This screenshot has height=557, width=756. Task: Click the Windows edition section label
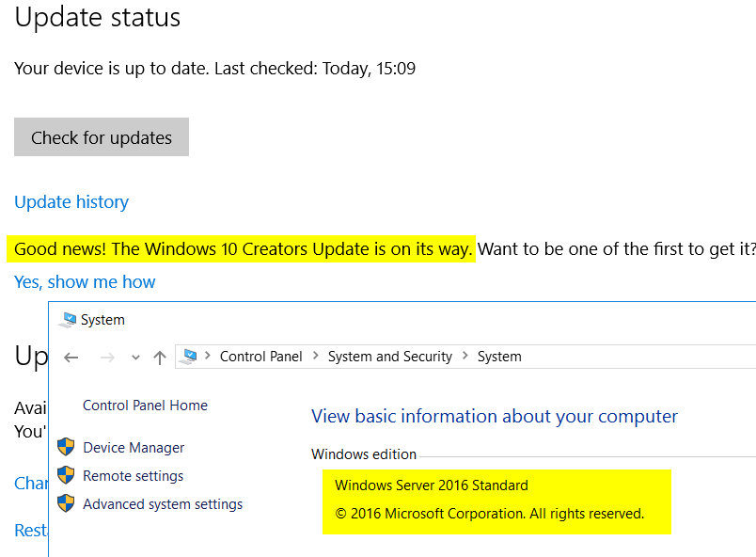[x=364, y=454]
